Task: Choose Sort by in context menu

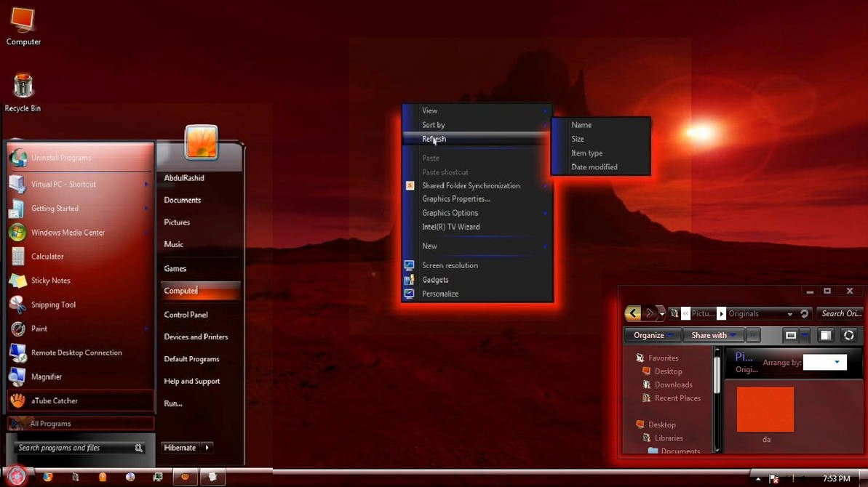Action: 477,125
